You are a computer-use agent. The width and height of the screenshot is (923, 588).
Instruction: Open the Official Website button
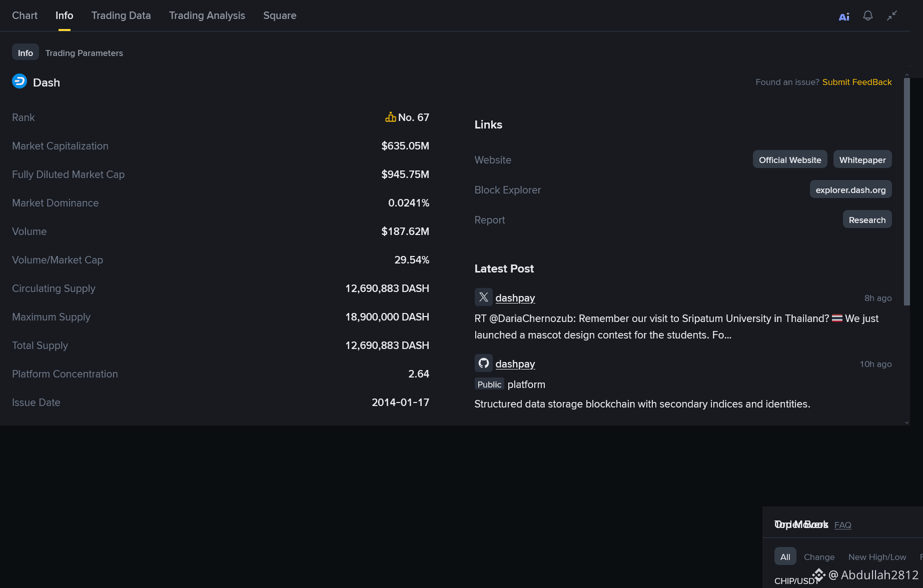(x=790, y=159)
